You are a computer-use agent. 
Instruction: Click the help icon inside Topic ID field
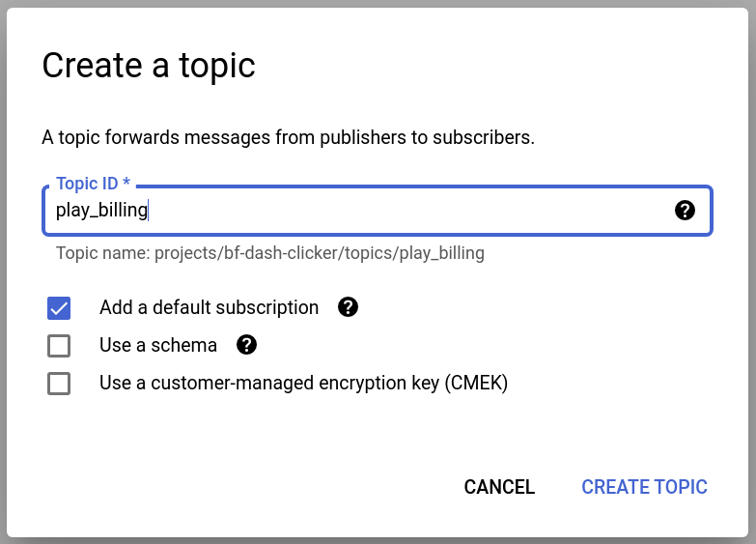click(685, 211)
